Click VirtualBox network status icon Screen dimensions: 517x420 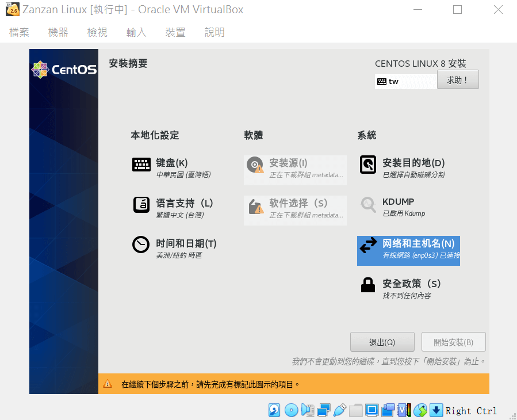click(x=323, y=410)
